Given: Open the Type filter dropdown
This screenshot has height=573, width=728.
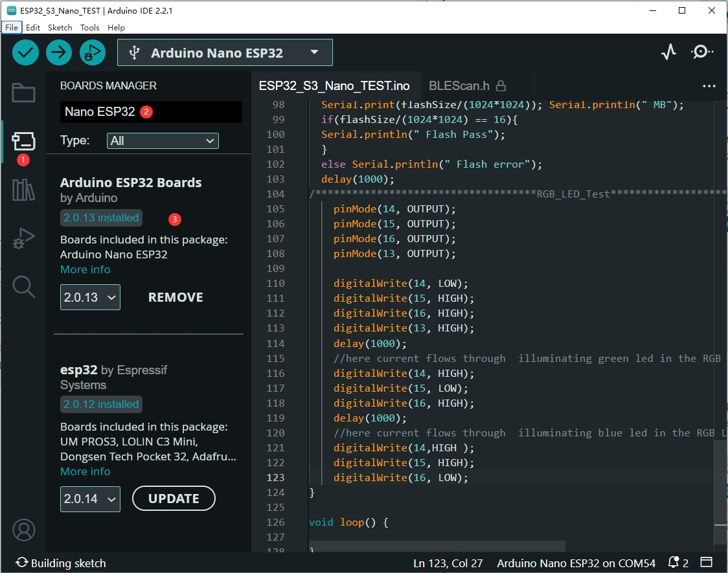Looking at the screenshot, I should click(x=164, y=140).
